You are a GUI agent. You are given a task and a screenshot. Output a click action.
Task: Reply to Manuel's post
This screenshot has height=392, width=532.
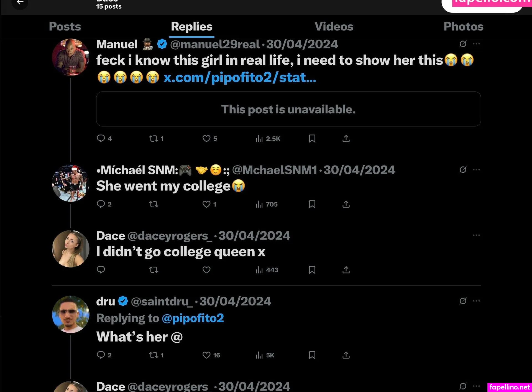[x=101, y=138]
